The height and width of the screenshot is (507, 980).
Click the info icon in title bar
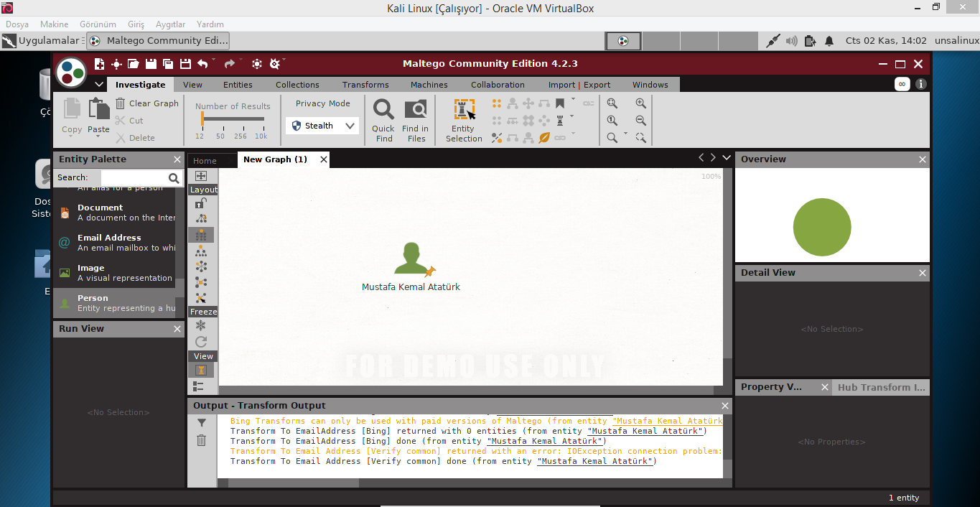point(920,84)
